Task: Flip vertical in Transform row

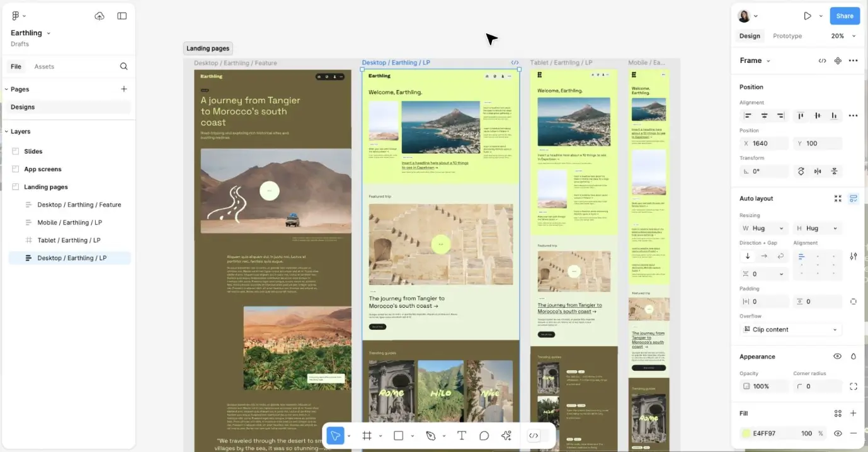Action: [834, 171]
